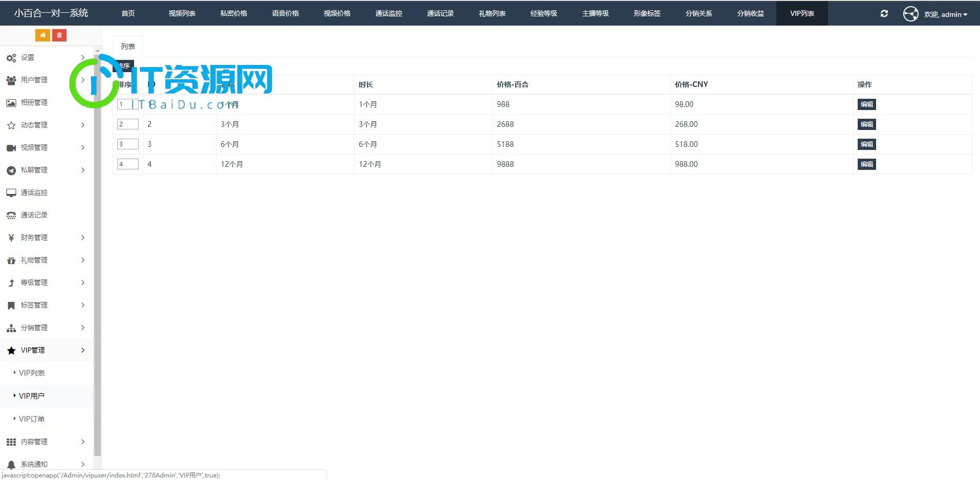Open the 经验等级 top tab
The image size is (980, 480).
click(544, 13)
